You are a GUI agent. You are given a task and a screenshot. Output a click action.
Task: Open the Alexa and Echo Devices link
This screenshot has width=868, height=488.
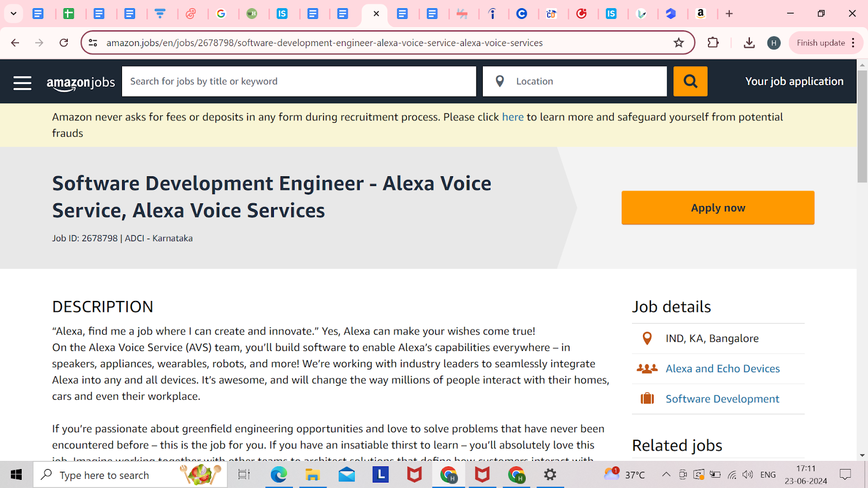(723, 369)
